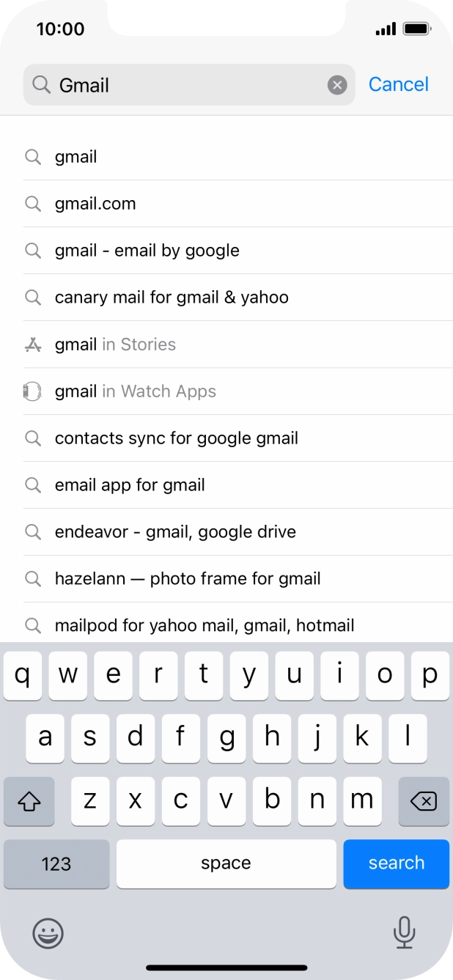Tap the microphone icon for dictation
This screenshot has width=453, height=980.
(x=405, y=934)
